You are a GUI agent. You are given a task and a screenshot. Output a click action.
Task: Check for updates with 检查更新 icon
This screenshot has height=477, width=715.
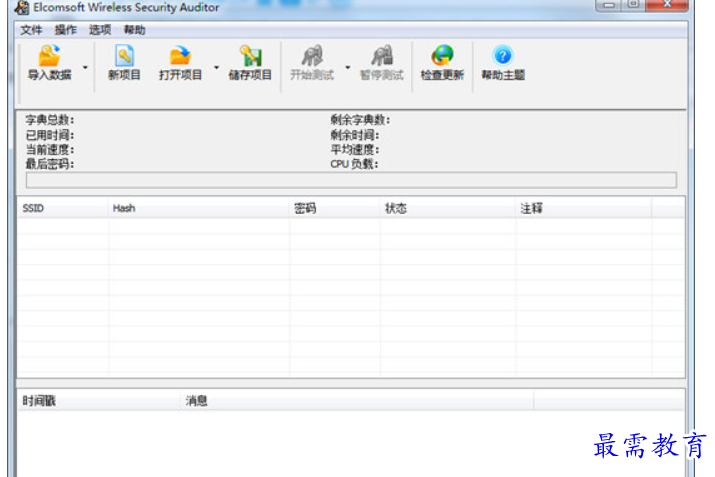pos(442,56)
